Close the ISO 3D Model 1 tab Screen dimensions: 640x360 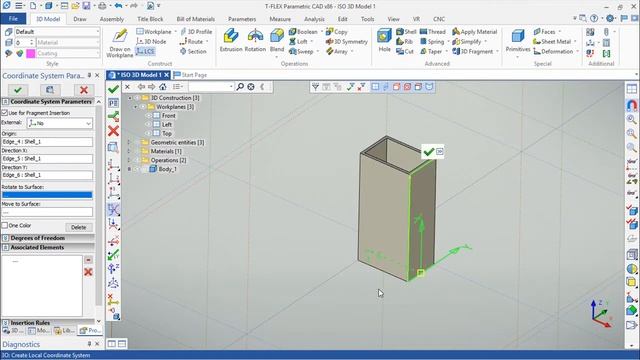coord(167,75)
